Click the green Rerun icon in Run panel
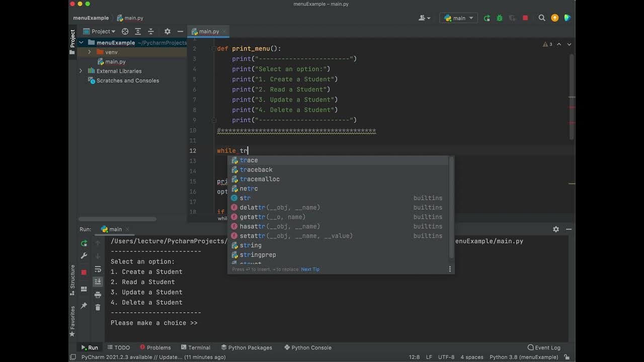 click(84, 243)
